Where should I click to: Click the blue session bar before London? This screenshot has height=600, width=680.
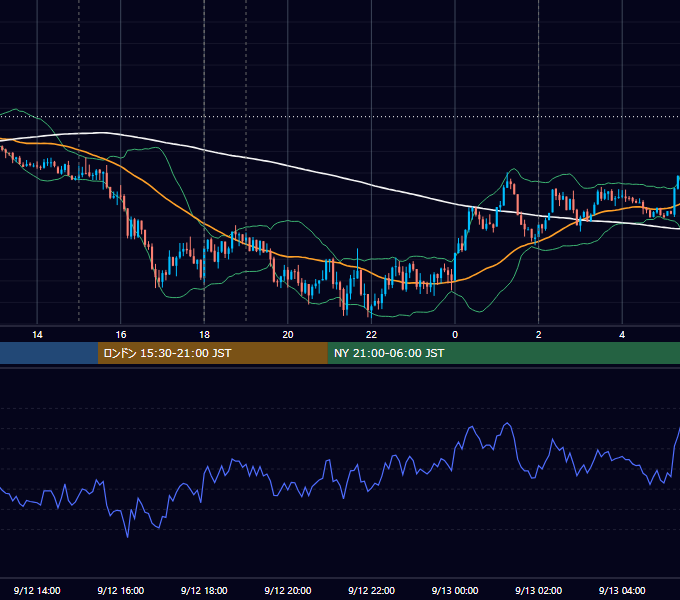[49, 353]
